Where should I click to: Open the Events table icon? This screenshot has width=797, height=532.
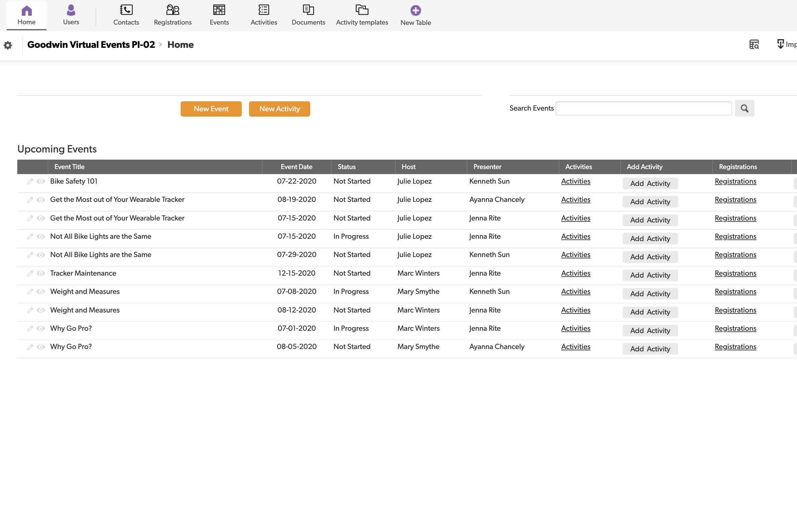(219, 10)
